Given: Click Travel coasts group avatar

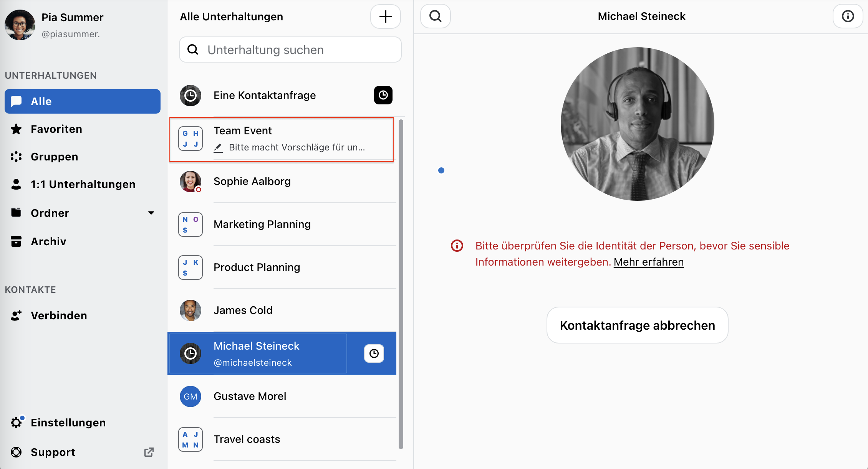Looking at the screenshot, I should click(190, 439).
